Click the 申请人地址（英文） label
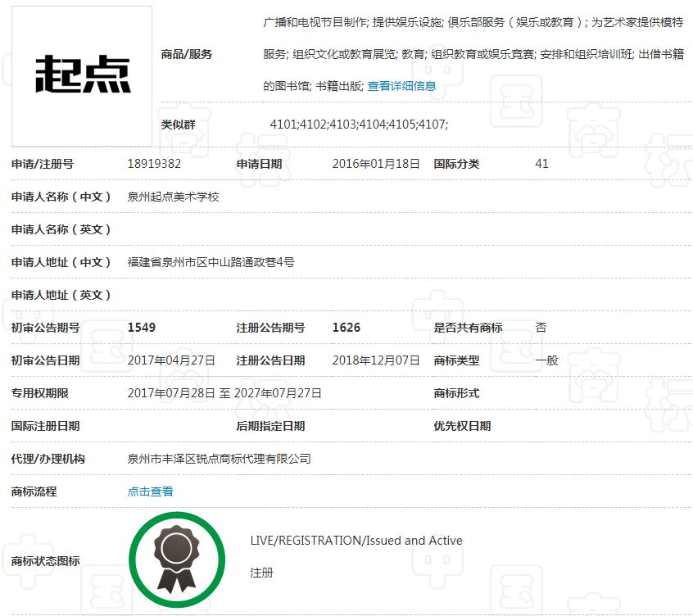This screenshot has width=693, height=616. coord(61,295)
